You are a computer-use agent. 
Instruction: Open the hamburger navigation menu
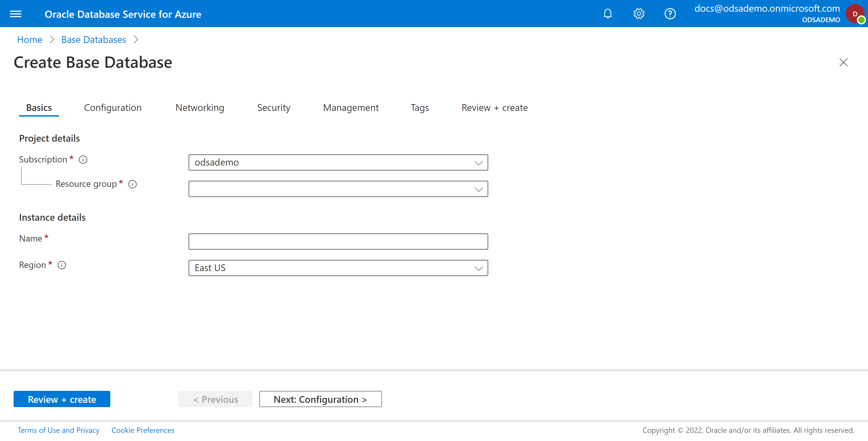pos(16,14)
